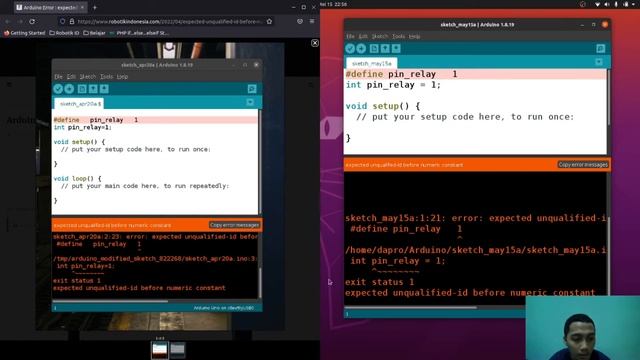Click the Verify icon in the sketch_apr20a screenshot
The image size is (640, 360).
(58, 89)
